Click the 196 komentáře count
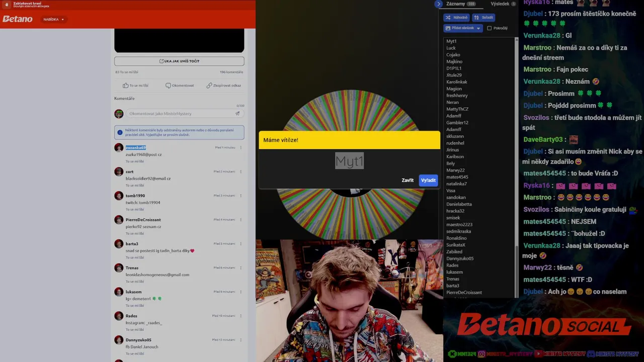The width and height of the screenshot is (644, 362). click(231, 72)
